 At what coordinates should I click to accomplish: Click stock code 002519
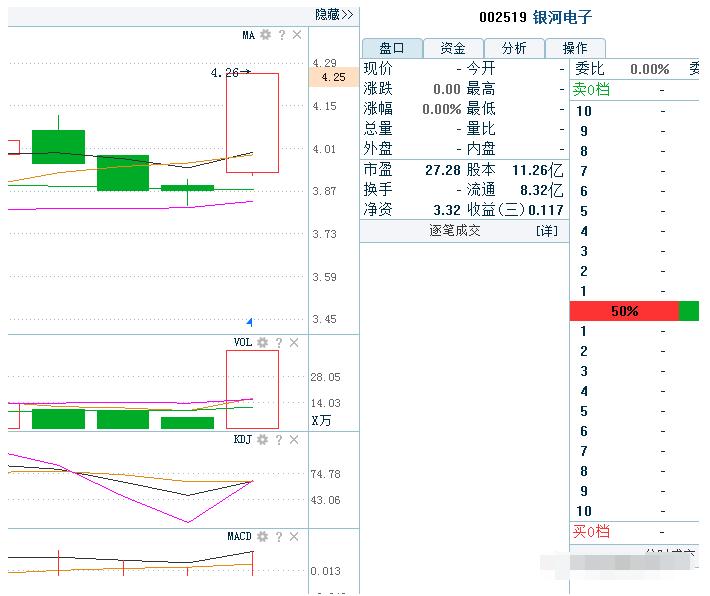pyautogui.click(x=503, y=17)
